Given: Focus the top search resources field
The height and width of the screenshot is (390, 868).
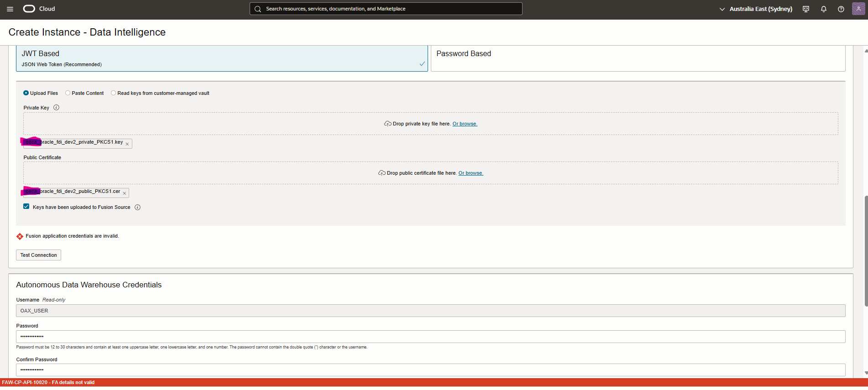Looking at the screenshot, I should pyautogui.click(x=386, y=9).
